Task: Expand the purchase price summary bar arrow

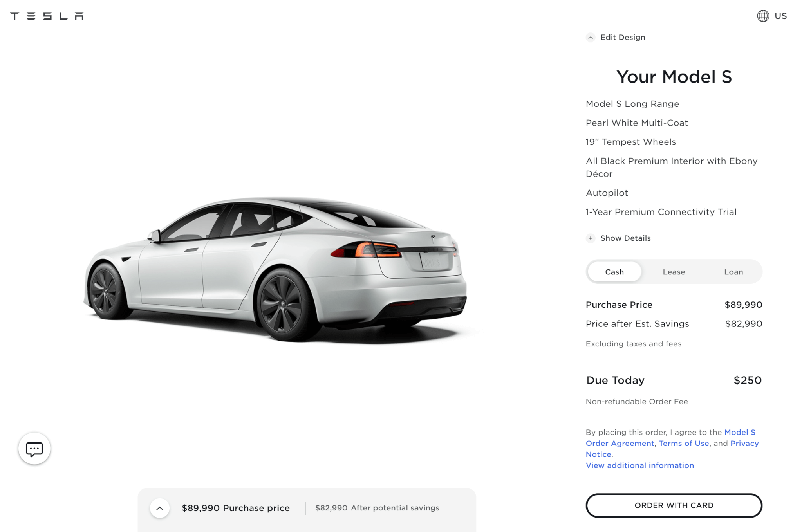Action: point(160,508)
